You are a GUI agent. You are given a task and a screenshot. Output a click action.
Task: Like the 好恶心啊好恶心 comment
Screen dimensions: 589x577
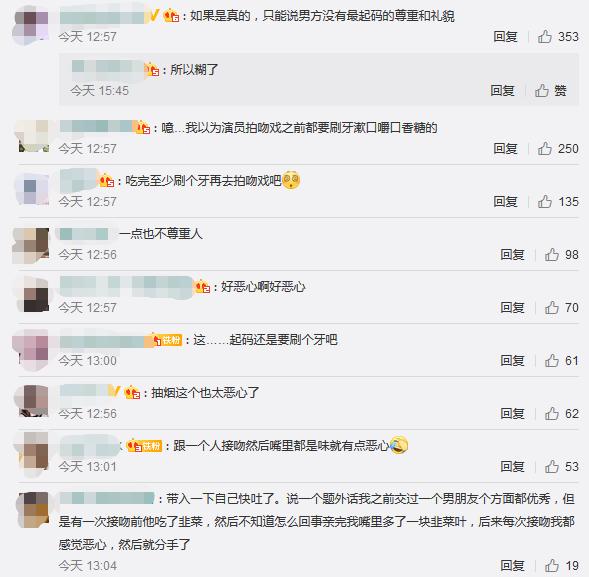(552, 308)
